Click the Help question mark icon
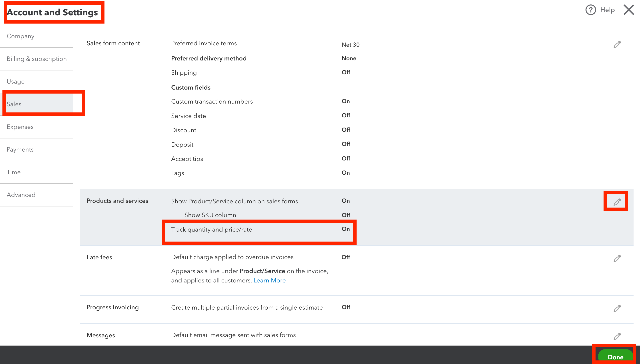 tap(590, 10)
